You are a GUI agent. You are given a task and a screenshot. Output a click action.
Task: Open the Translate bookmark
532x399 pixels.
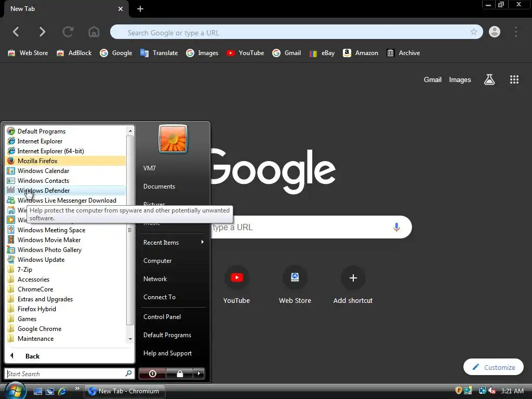159,53
